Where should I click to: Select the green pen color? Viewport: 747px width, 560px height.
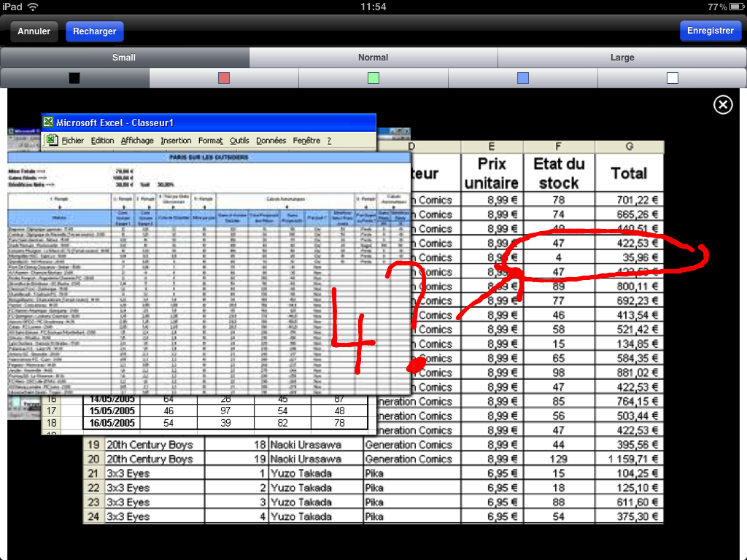coord(373,78)
